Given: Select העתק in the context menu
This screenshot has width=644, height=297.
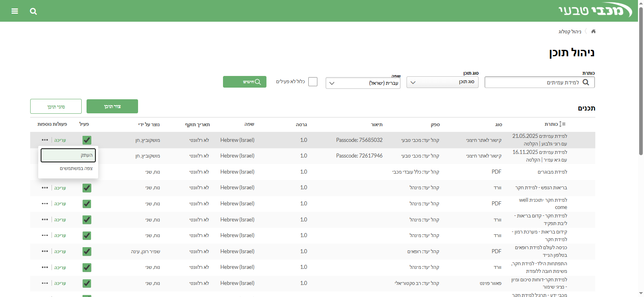Looking at the screenshot, I should pos(68,155).
